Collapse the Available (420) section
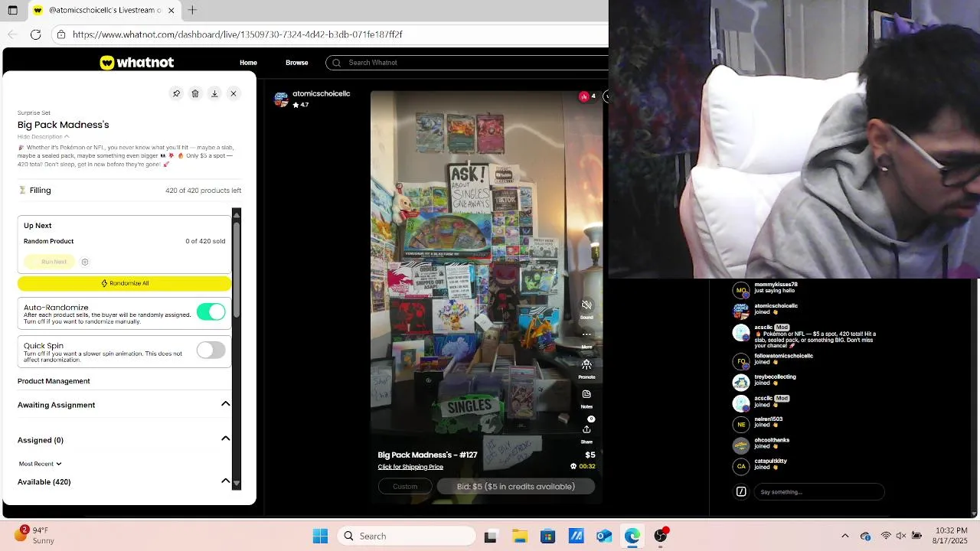The image size is (980, 551). point(226,481)
